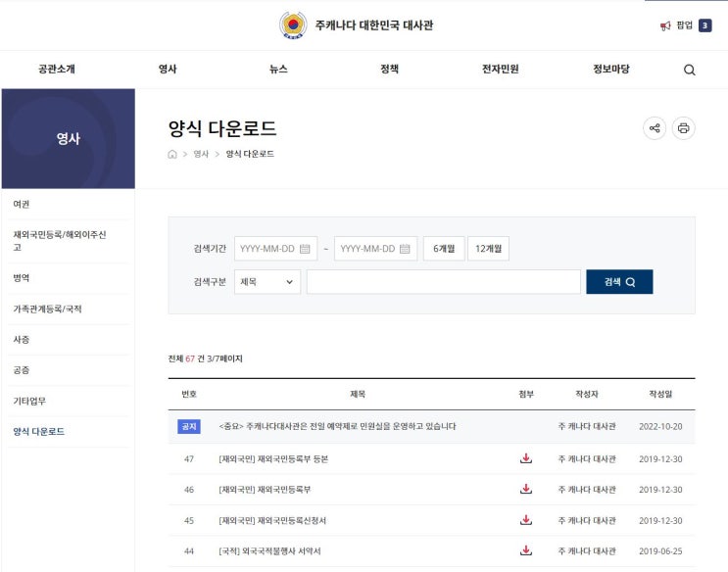Open start date calendar icon

(305, 249)
